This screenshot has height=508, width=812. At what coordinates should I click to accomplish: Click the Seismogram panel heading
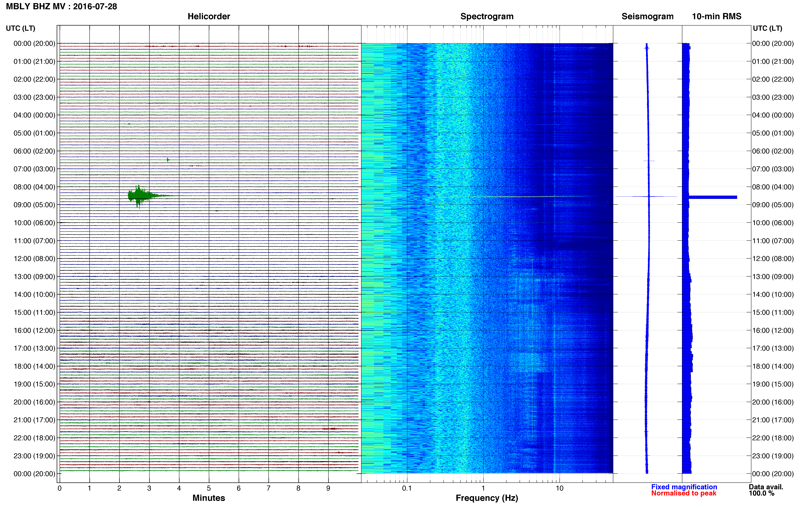pos(648,16)
